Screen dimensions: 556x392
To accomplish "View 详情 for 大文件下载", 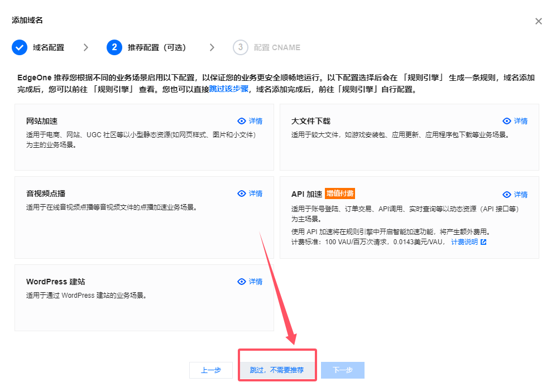I will point(520,121).
